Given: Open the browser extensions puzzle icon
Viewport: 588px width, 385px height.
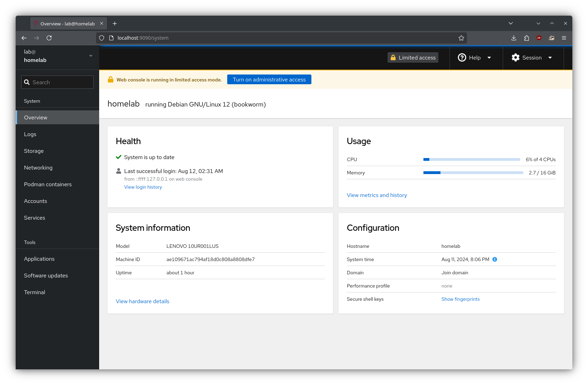Looking at the screenshot, I should (x=526, y=38).
